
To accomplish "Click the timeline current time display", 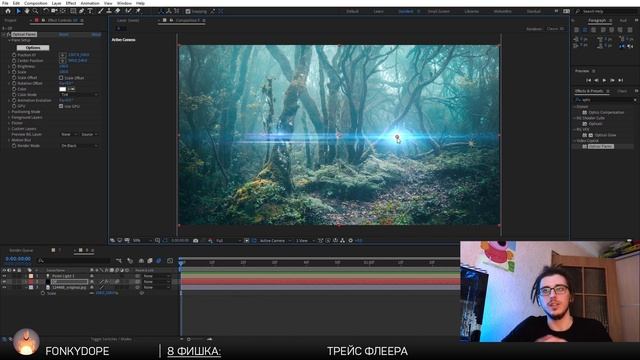I will click(18, 259).
